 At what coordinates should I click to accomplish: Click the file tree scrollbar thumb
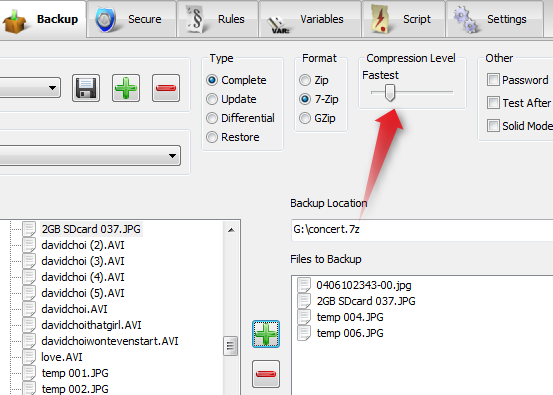pyautogui.click(x=230, y=346)
